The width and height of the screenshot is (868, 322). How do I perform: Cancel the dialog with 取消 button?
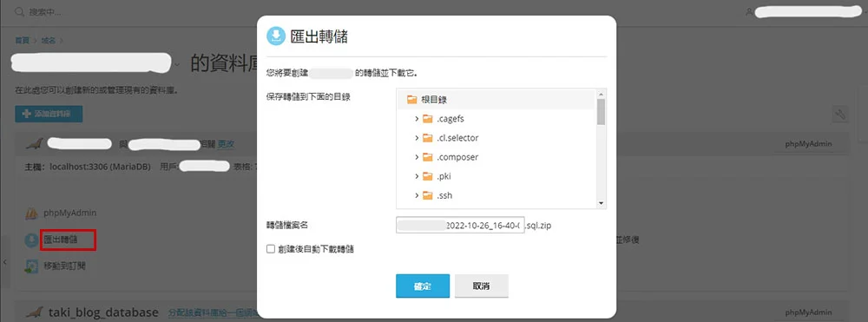[x=482, y=286]
